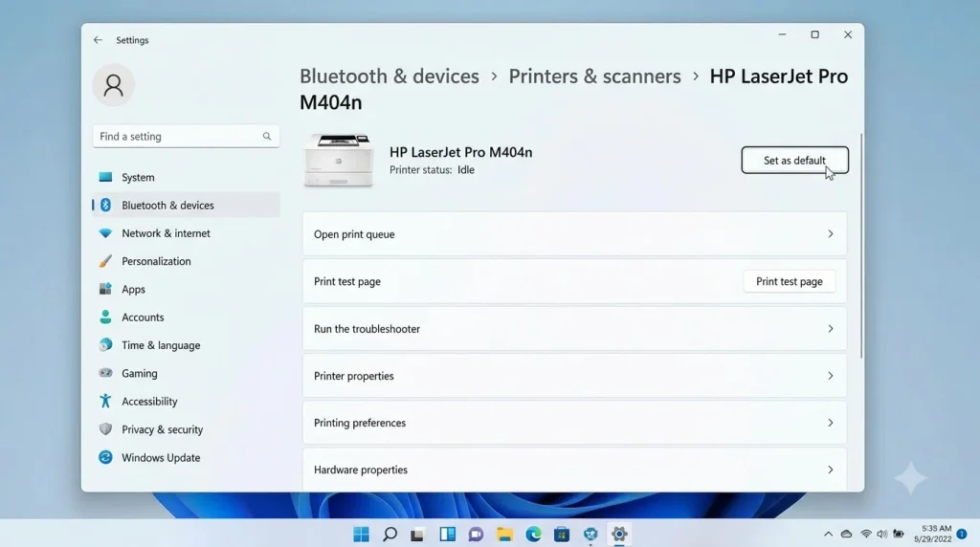Click the Print test page button

click(790, 281)
